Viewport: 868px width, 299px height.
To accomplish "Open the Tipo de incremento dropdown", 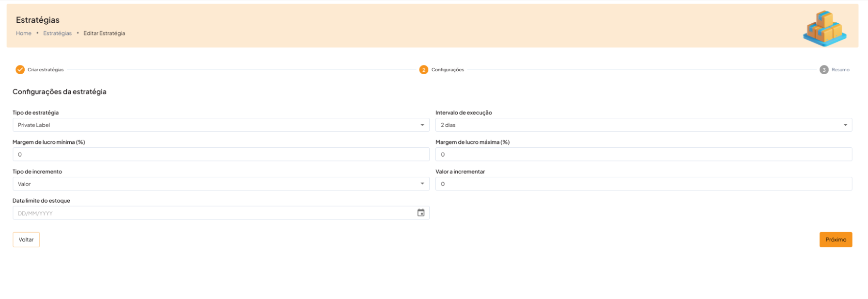I will coord(220,184).
